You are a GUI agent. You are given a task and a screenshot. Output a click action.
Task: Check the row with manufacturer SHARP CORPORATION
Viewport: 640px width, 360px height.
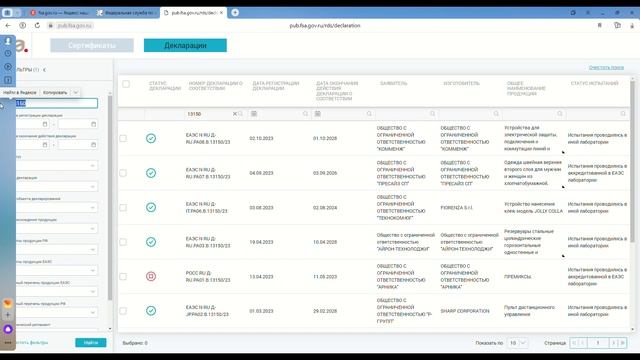tap(123, 311)
